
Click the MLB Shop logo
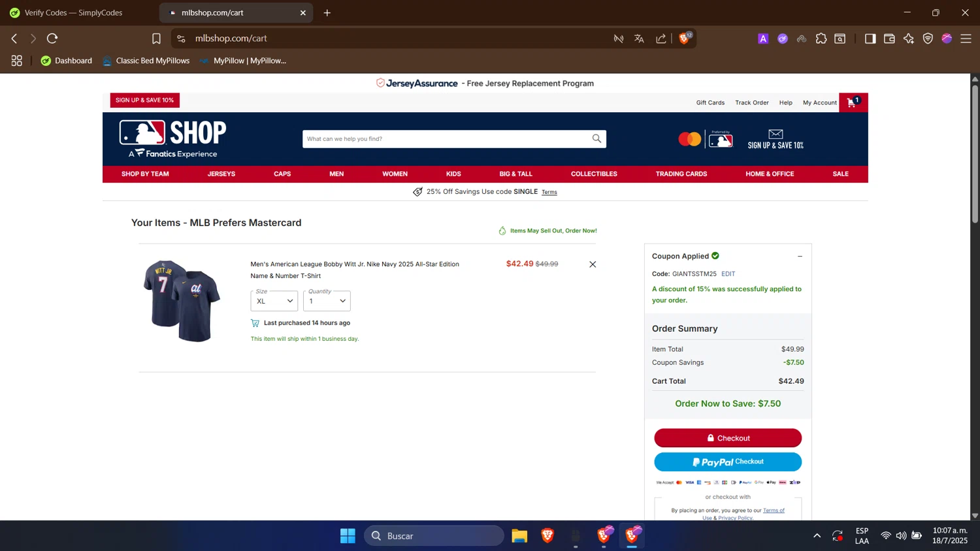[x=172, y=138]
